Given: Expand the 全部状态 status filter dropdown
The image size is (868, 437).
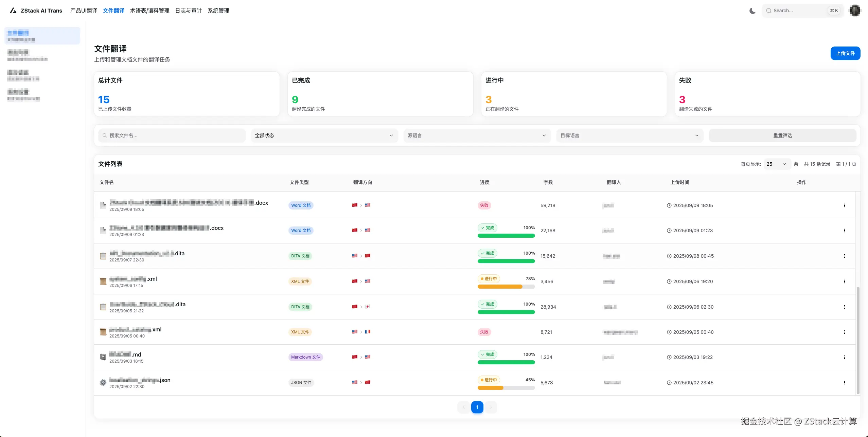Looking at the screenshot, I should click(324, 135).
